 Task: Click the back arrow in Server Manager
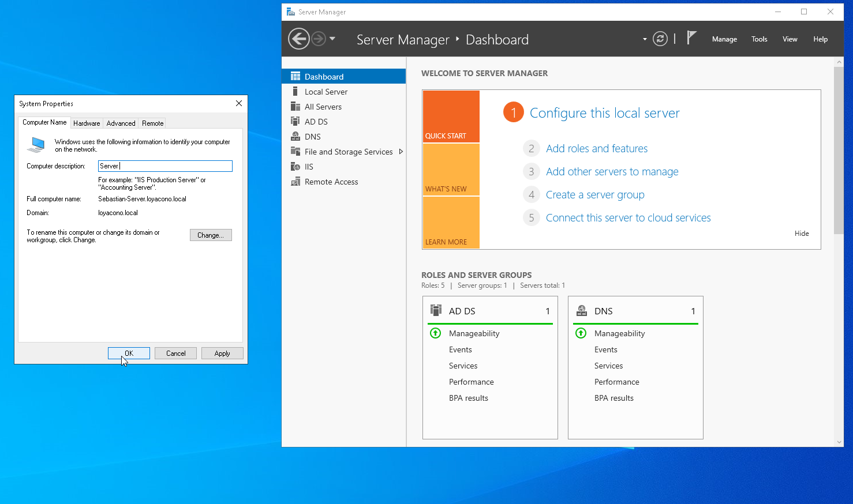point(298,39)
